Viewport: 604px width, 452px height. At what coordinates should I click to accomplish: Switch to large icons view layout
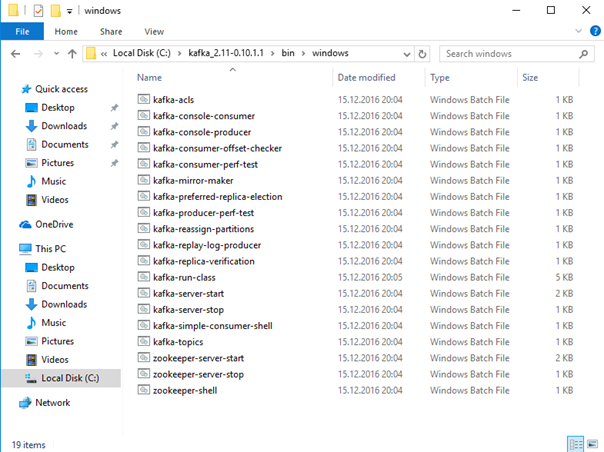[x=593, y=444]
